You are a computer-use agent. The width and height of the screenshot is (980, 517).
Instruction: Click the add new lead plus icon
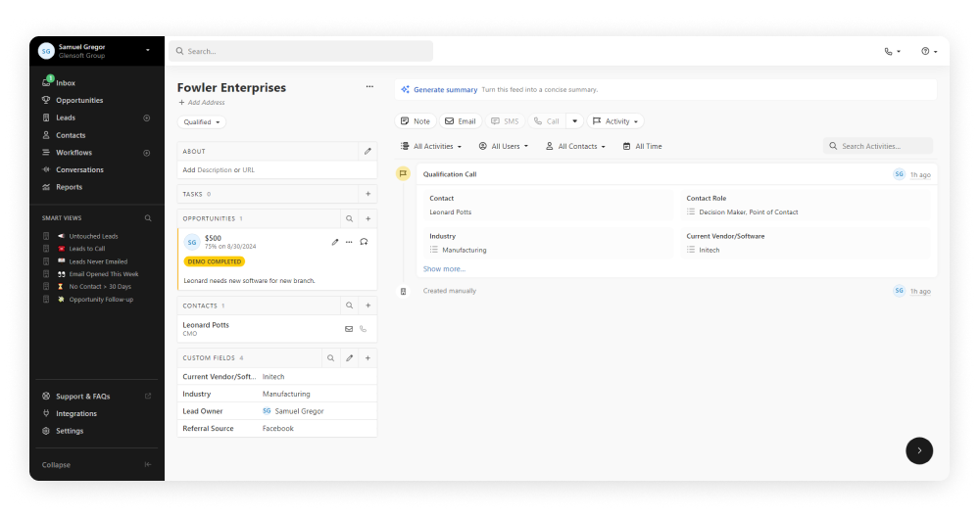(x=147, y=117)
